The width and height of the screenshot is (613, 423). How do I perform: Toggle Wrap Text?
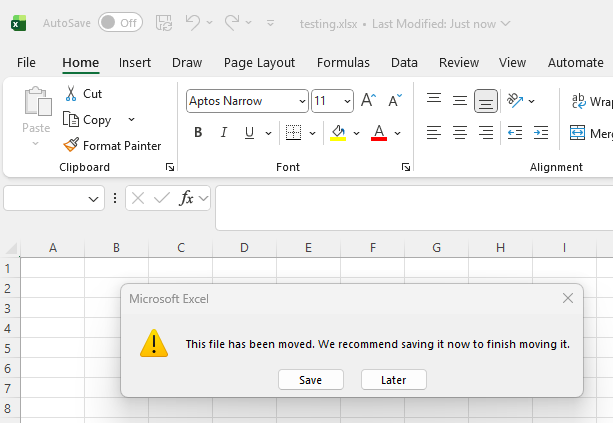coord(592,101)
